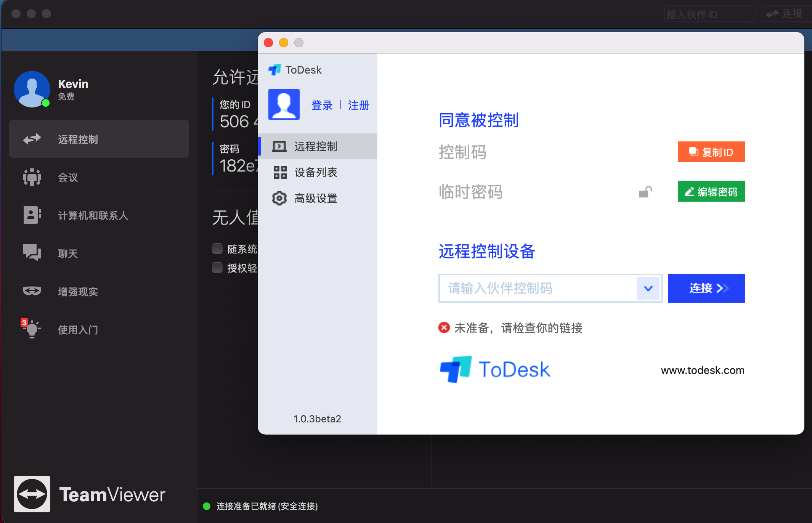This screenshot has width=812, height=523.
Task: Click the ToDesk Advanced Settings gear icon
Action: [279, 198]
